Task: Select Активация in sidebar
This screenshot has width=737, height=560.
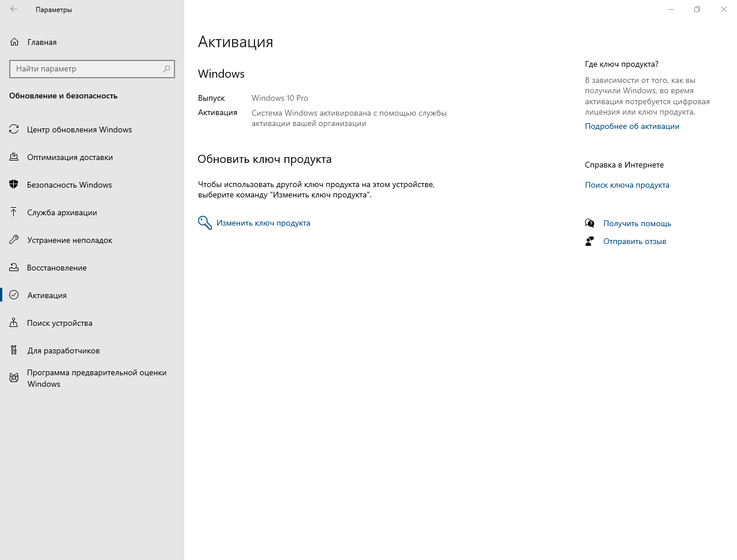Action: 92,295
